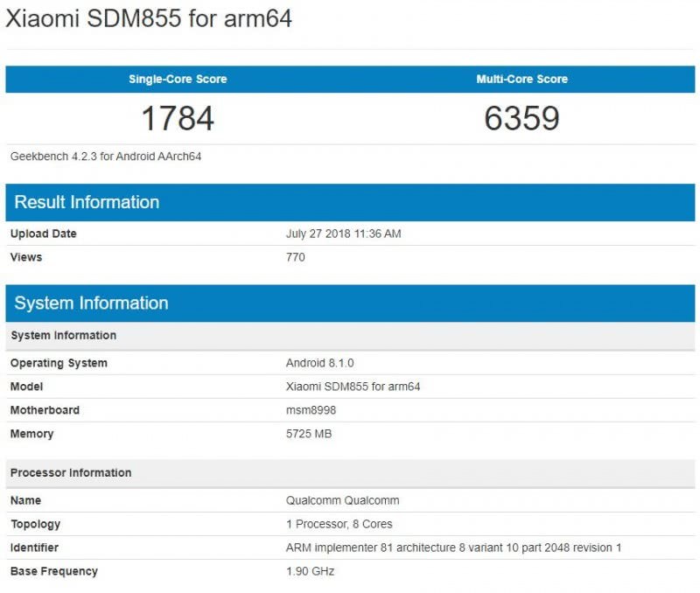
Task: Click the page title Xiaomi SDM855 for arm64
Action: click(149, 19)
